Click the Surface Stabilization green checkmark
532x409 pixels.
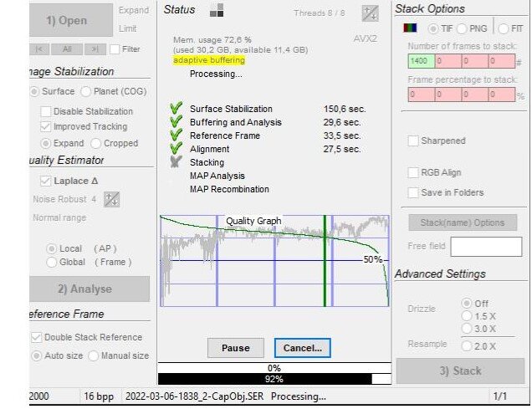pos(176,108)
